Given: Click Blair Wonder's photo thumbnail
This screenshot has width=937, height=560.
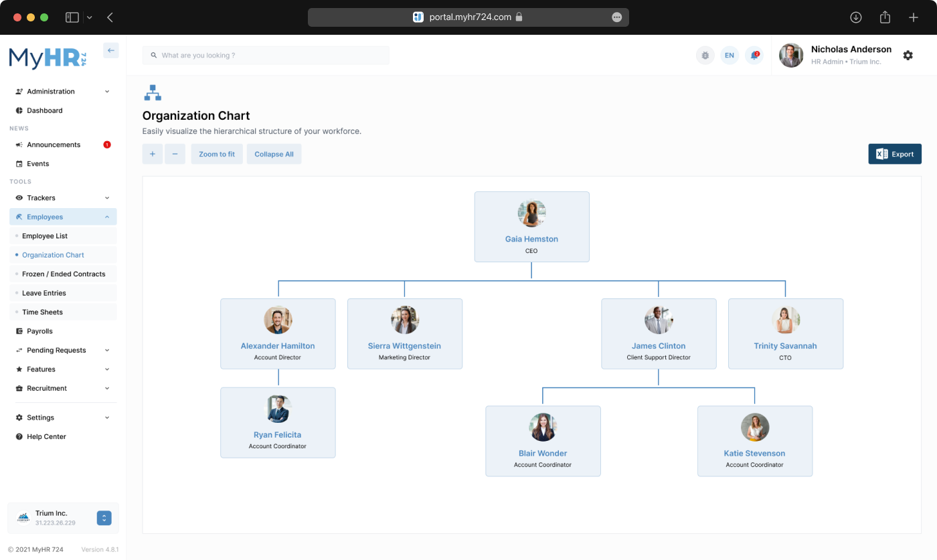Looking at the screenshot, I should 543,428.
